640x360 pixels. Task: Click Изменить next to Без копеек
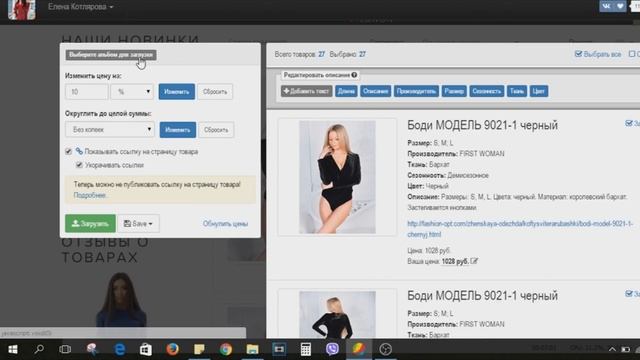[x=178, y=130]
